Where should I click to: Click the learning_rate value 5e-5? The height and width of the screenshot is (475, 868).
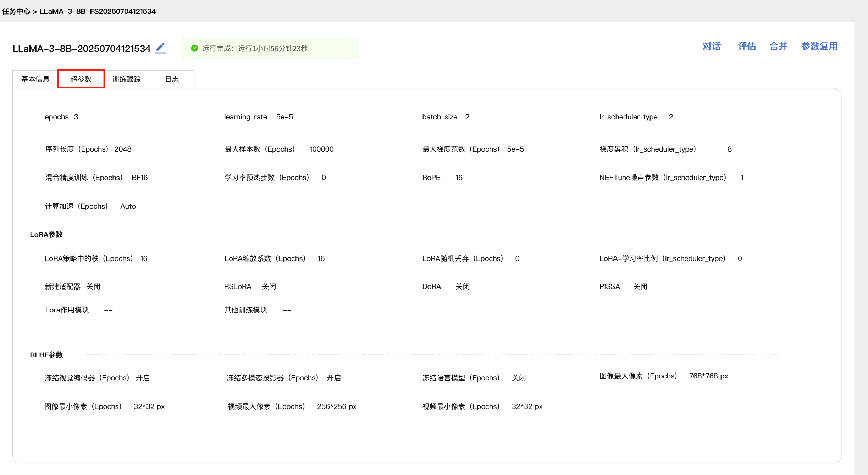pyautogui.click(x=284, y=117)
